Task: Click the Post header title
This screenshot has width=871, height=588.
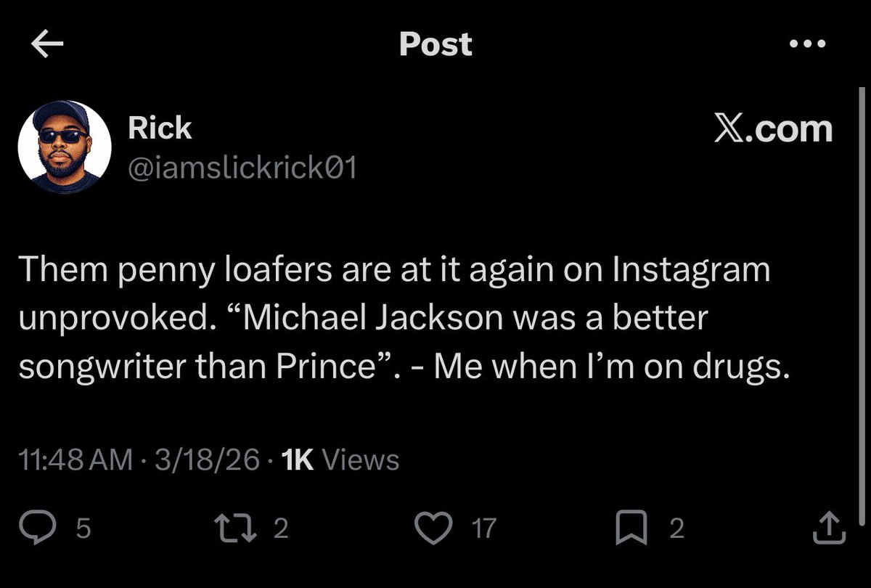Action: [x=435, y=44]
